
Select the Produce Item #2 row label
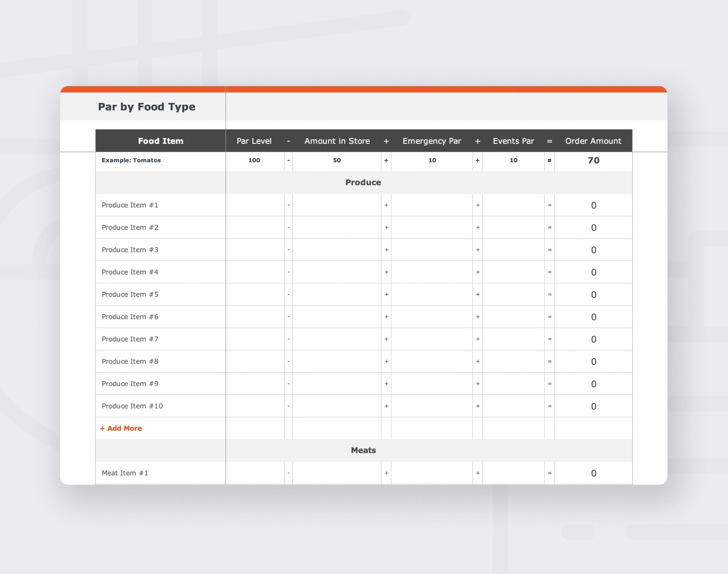point(129,227)
